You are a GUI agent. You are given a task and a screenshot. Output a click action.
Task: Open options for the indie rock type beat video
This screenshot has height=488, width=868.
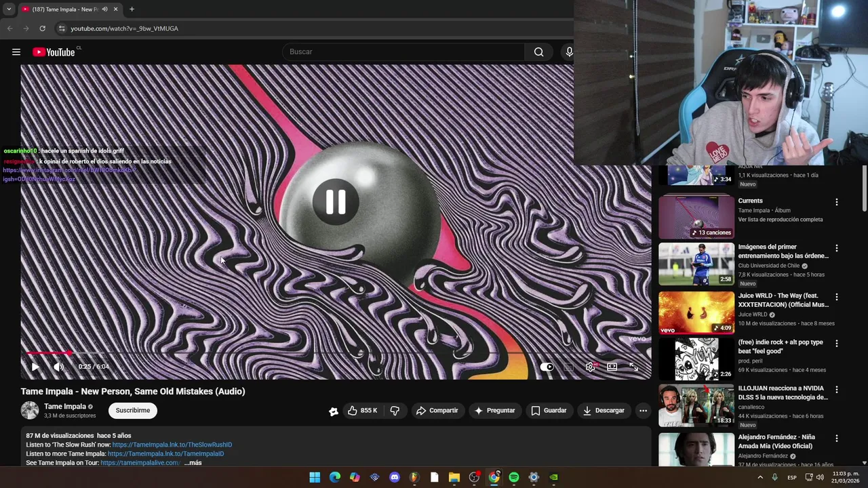pos(836,344)
